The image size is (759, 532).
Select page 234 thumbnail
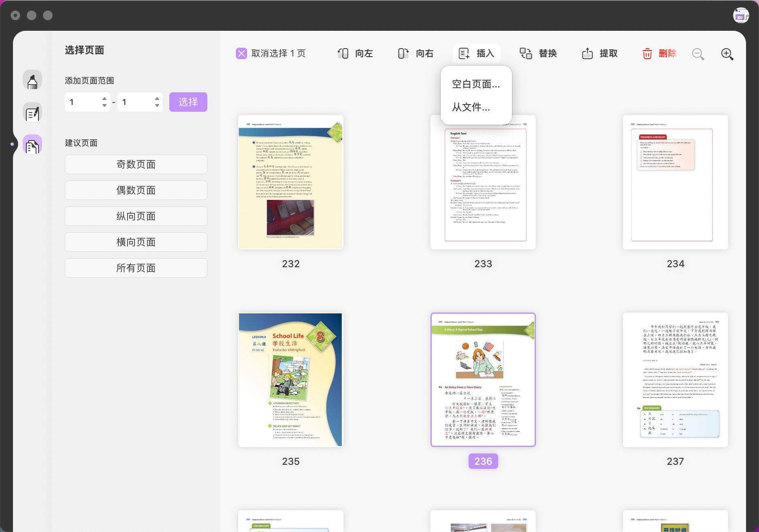tap(676, 182)
